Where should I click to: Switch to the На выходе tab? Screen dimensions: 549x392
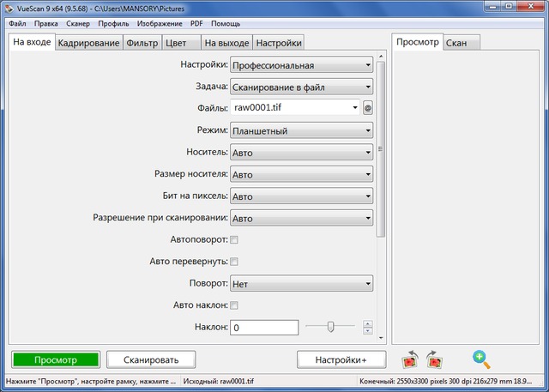[x=226, y=43]
